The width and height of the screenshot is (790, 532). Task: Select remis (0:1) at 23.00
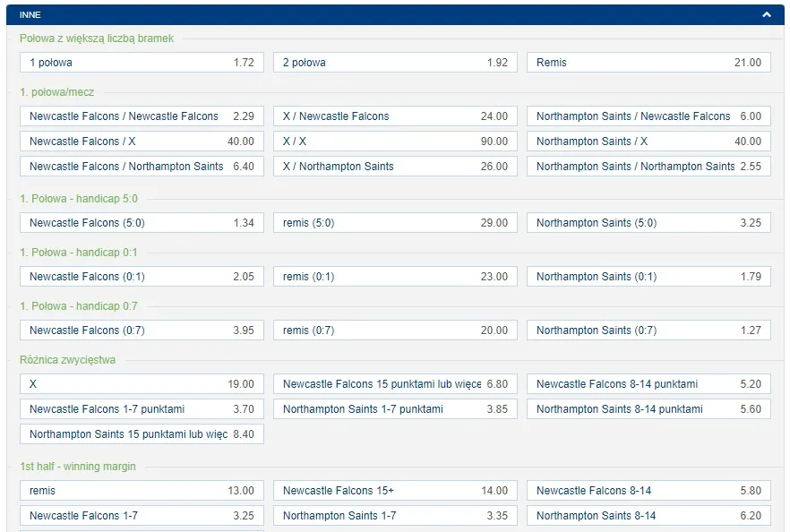coord(395,277)
